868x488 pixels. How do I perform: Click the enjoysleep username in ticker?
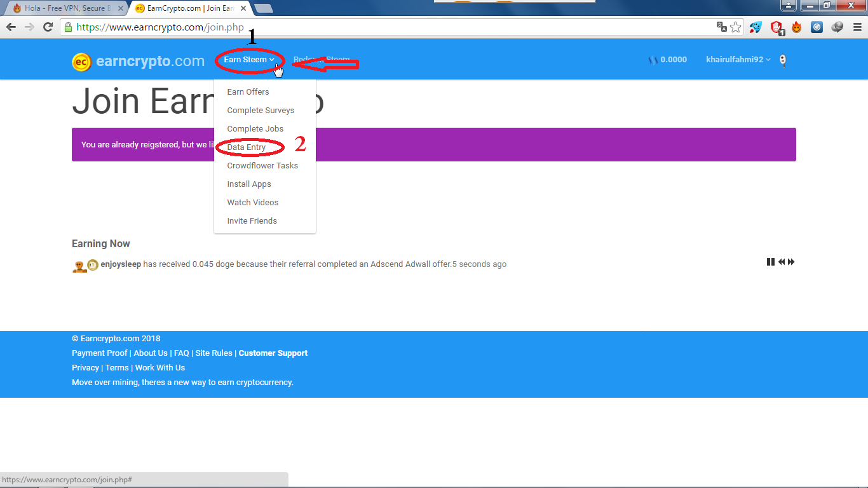tap(121, 264)
